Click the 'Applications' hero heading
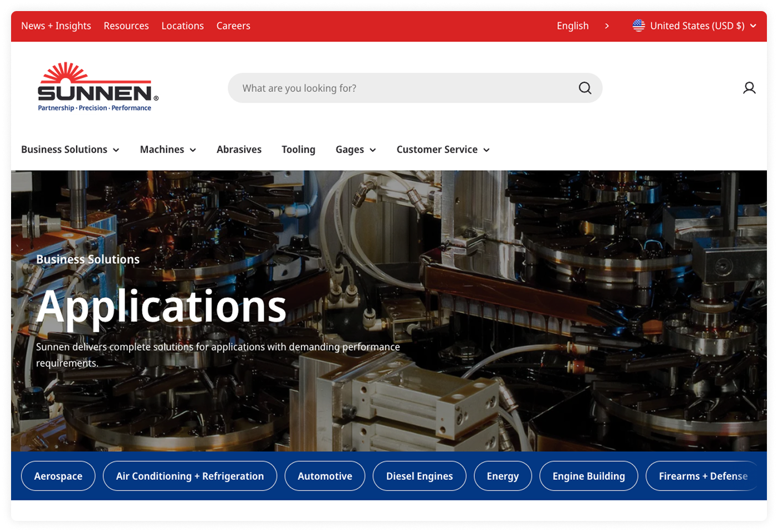The image size is (778, 532). [x=161, y=308]
